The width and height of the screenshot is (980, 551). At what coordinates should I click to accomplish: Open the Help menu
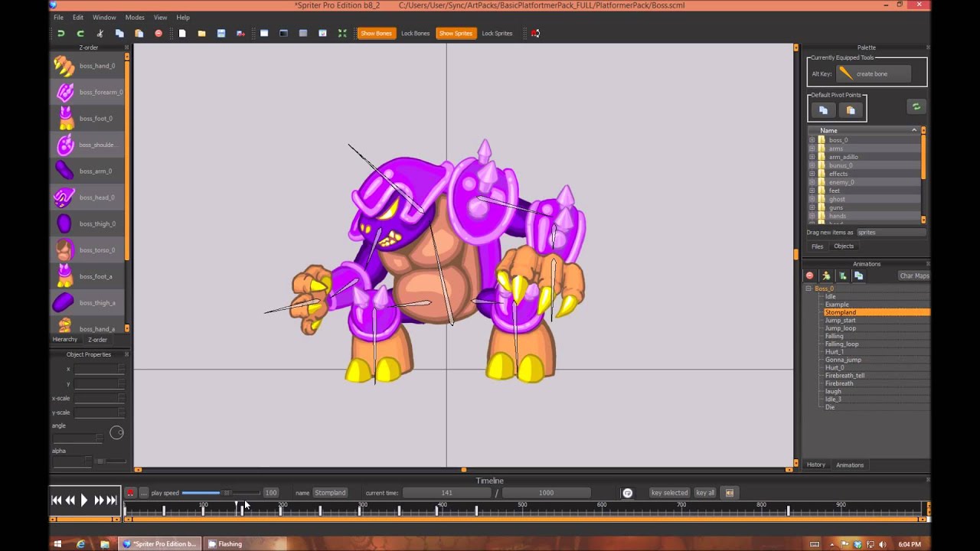183,17
